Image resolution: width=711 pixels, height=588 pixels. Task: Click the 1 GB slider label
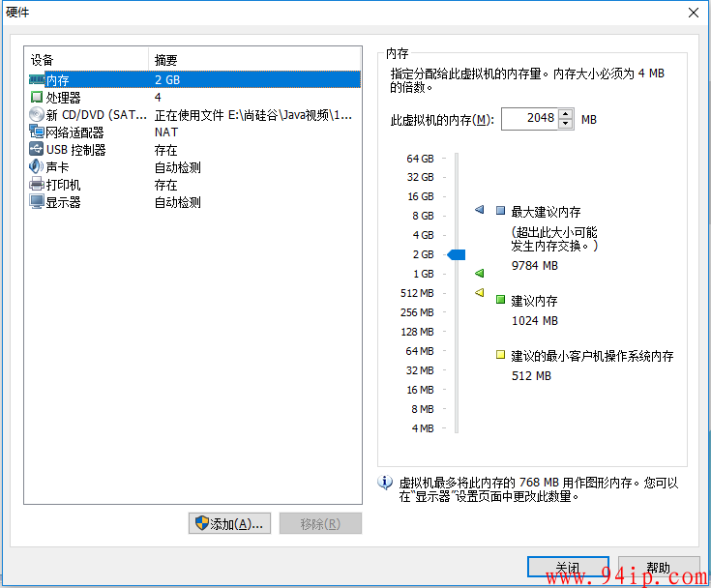(423, 274)
